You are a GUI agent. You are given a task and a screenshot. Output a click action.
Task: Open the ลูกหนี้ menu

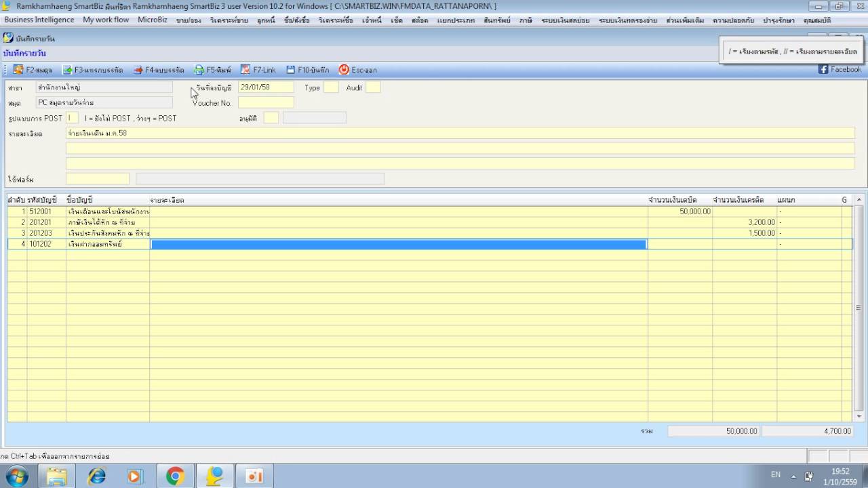[x=266, y=20]
